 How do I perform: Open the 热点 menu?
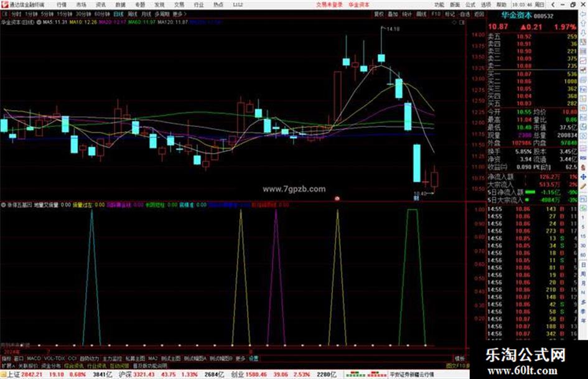click(x=218, y=5)
